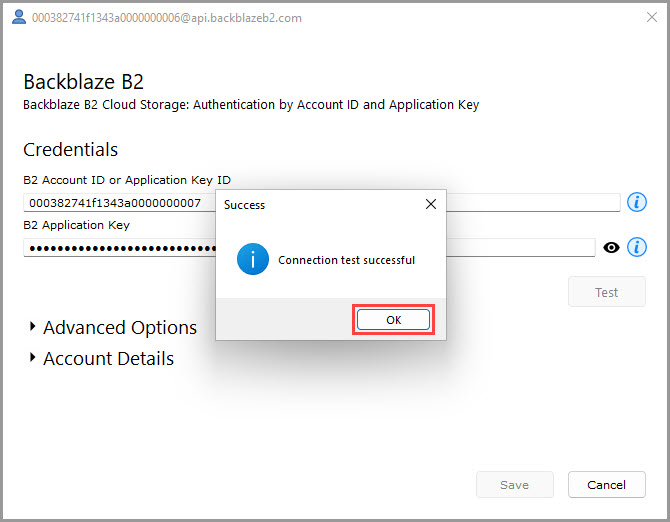Click info icon beside Account ID field
Image resolution: width=670 pixels, height=522 pixels.
point(636,202)
